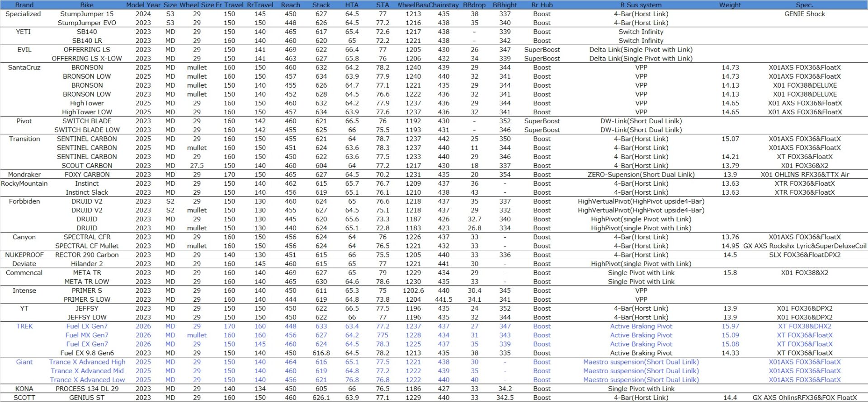Click the 'Brand' column header

click(x=24, y=5)
